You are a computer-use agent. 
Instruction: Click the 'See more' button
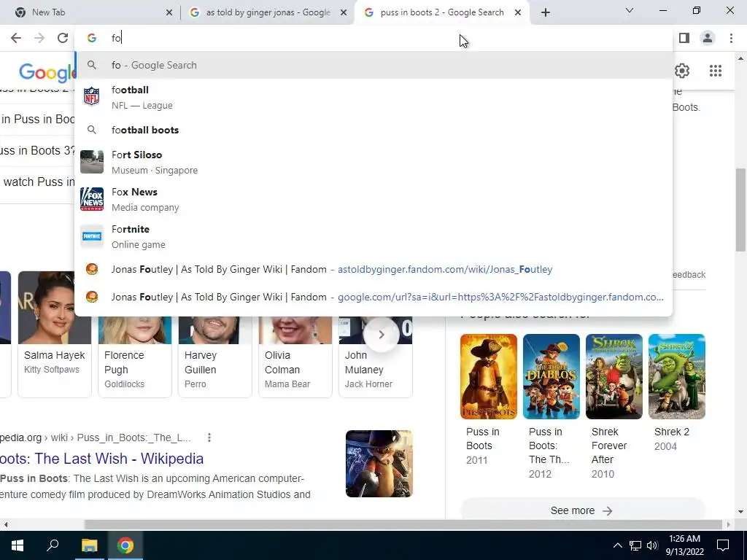(x=583, y=510)
